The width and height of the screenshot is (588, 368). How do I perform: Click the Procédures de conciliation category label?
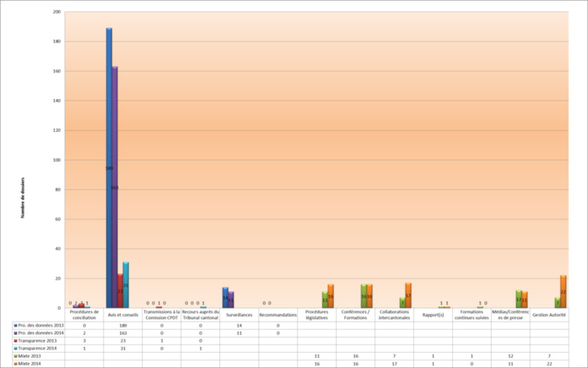[x=84, y=315]
